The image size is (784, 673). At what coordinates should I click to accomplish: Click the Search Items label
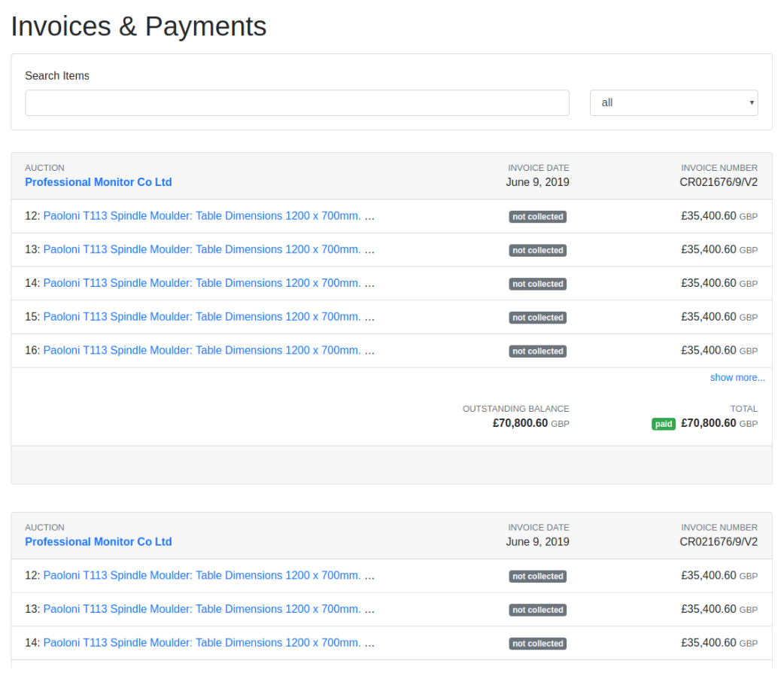[57, 75]
